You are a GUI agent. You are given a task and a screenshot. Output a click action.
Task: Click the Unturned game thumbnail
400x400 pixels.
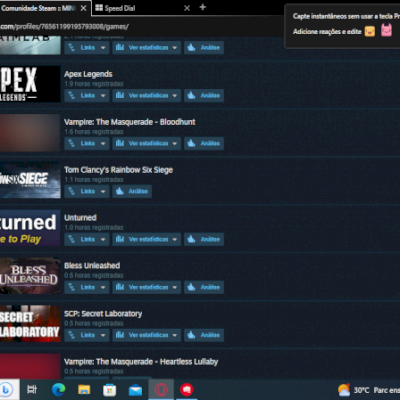(x=30, y=228)
